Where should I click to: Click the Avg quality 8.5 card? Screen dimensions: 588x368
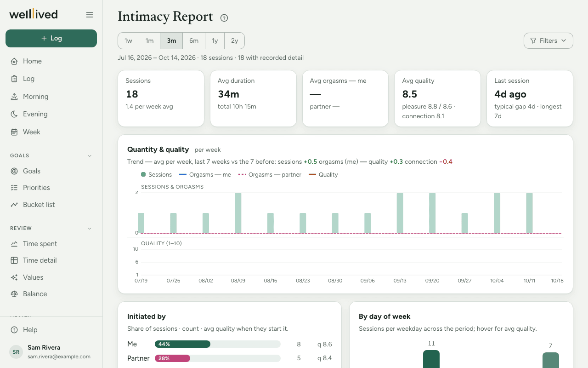pyautogui.click(x=437, y=98)
